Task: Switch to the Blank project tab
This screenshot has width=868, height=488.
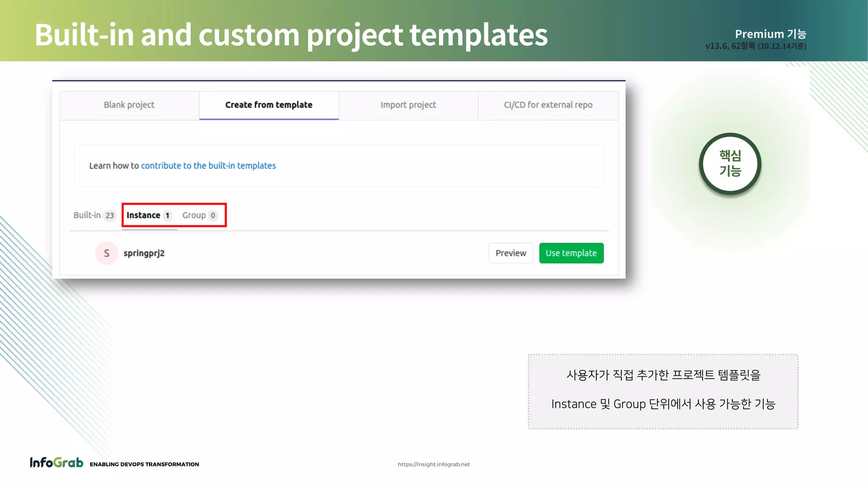Action: (x=129, y=105)
